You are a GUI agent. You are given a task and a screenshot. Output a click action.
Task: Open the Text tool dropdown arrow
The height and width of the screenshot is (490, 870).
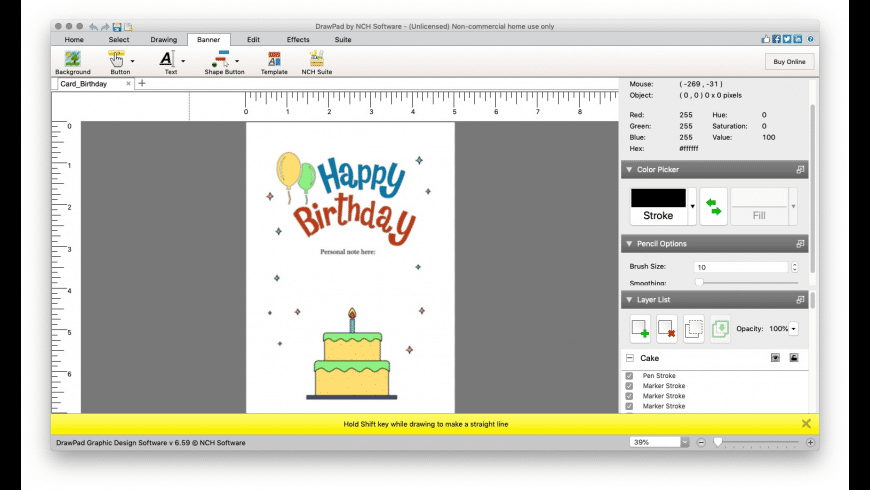[183, 61]
